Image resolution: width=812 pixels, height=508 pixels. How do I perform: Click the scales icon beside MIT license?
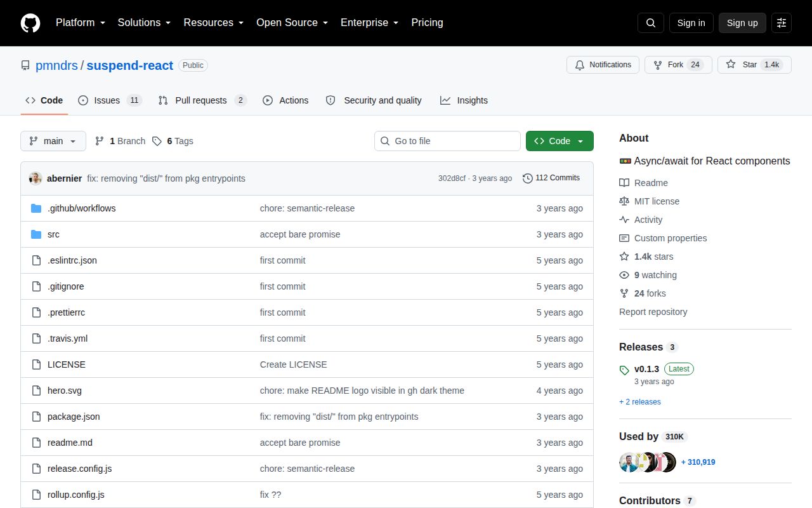(x=624, y=201)
